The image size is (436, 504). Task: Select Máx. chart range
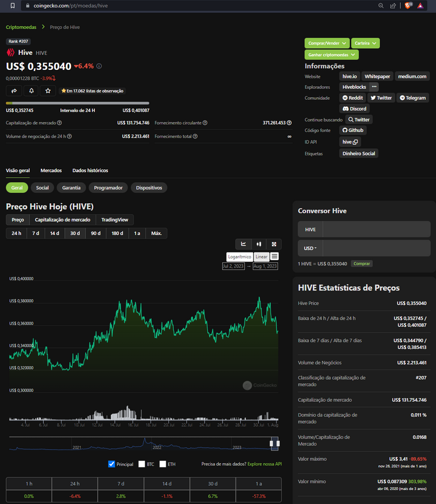coord(156,233)
